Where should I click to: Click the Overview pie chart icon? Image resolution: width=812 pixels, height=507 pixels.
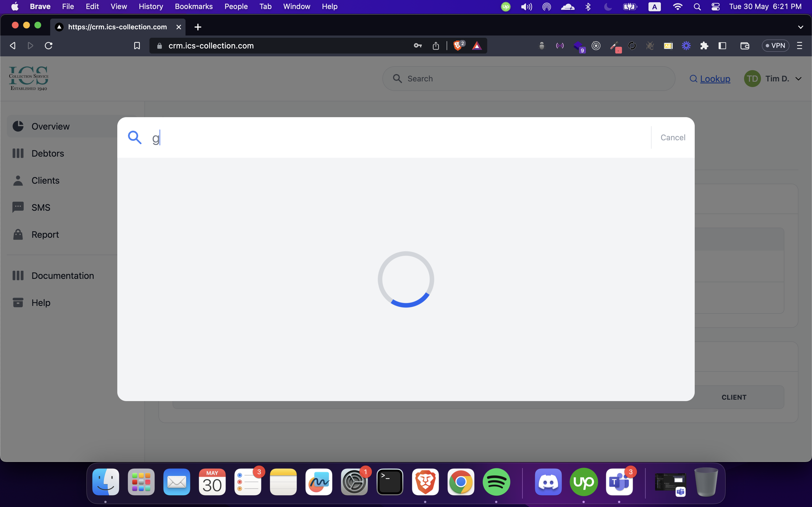18,126
